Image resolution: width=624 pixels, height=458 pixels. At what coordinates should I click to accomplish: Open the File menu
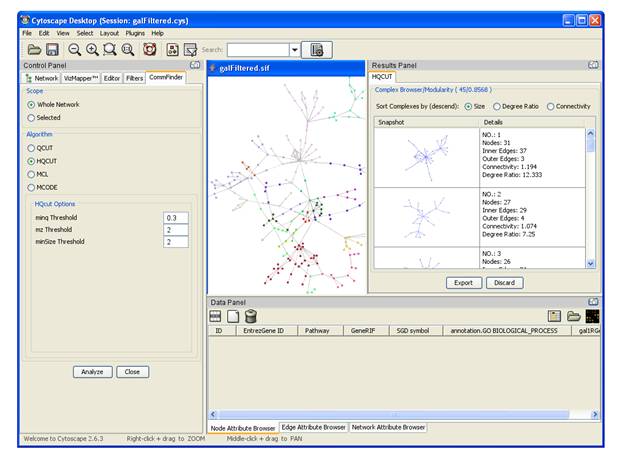tap(27, 33)
